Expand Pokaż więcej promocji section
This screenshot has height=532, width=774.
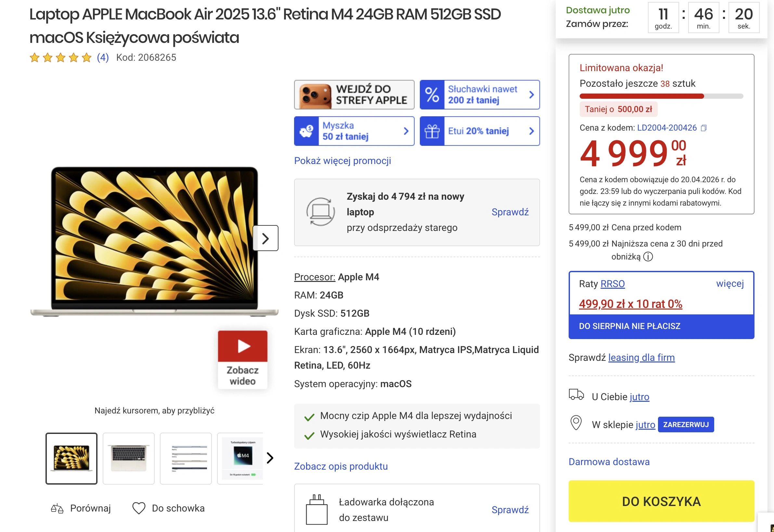pos(342,161)
